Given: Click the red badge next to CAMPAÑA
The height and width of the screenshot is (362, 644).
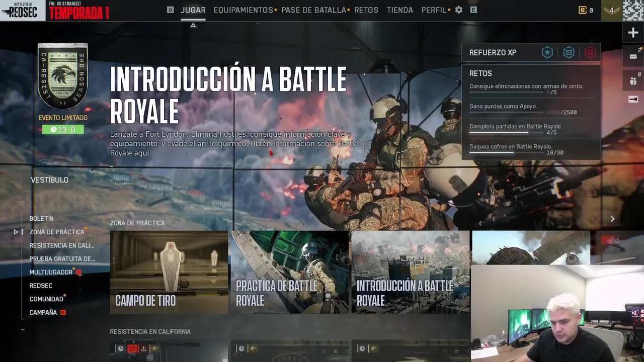Looking at the screenshot, I should (63, 313).
